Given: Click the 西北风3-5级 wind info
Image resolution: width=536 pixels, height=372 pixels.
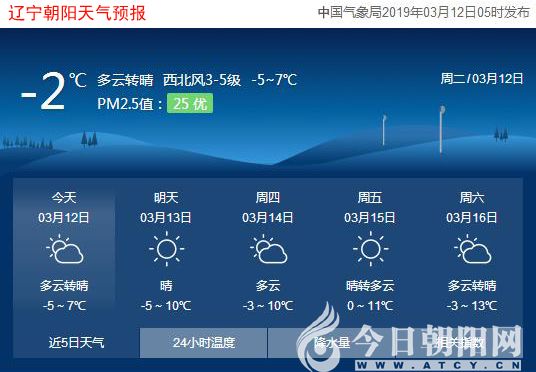Looking at the screenshot, I should pos(202,80).
